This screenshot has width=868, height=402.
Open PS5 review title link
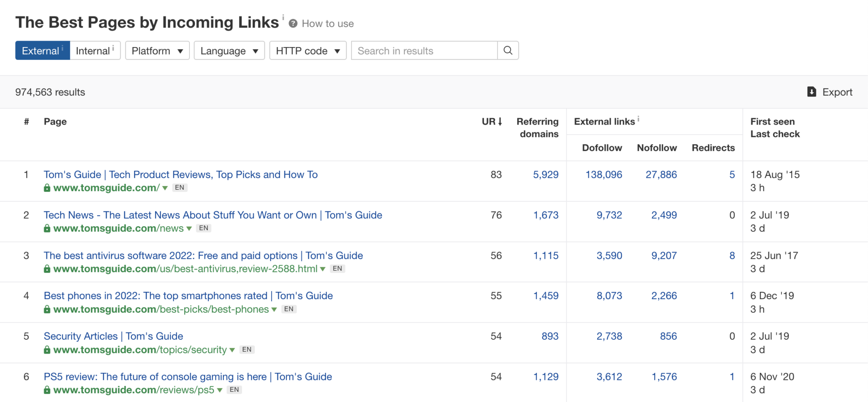tap(188, 377)
